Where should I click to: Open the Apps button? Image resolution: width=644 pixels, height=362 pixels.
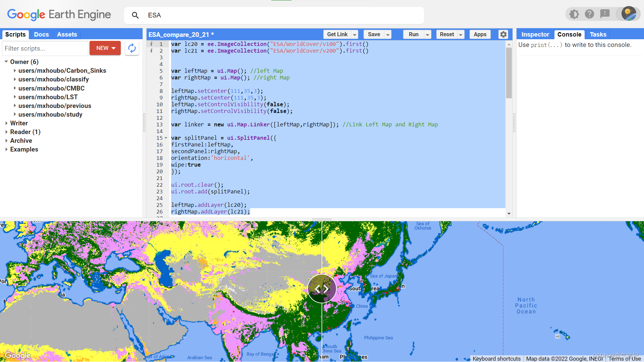coord(480,34)
